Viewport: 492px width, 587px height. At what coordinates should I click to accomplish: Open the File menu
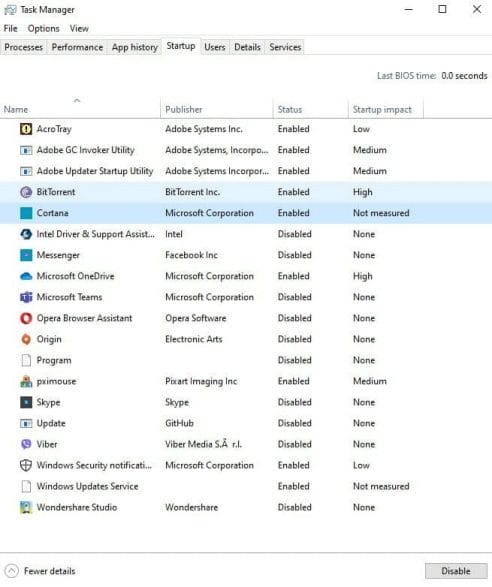(10, 28)
